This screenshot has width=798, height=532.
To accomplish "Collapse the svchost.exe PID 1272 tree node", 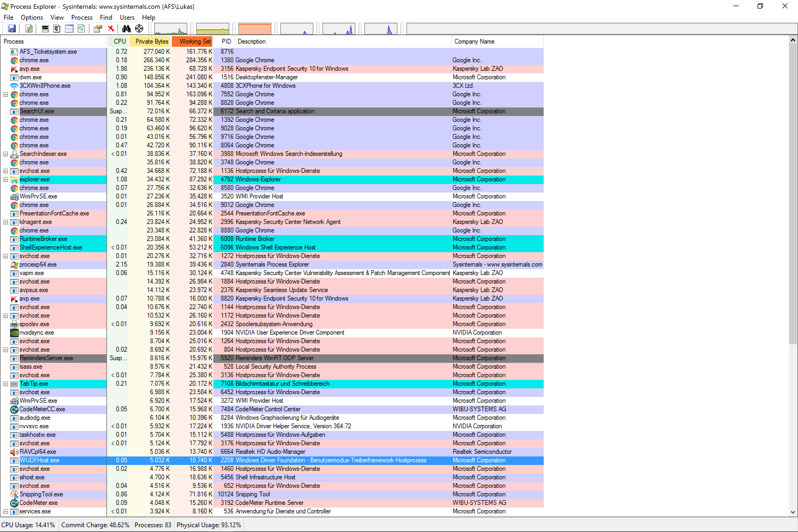I will (5, 256).
